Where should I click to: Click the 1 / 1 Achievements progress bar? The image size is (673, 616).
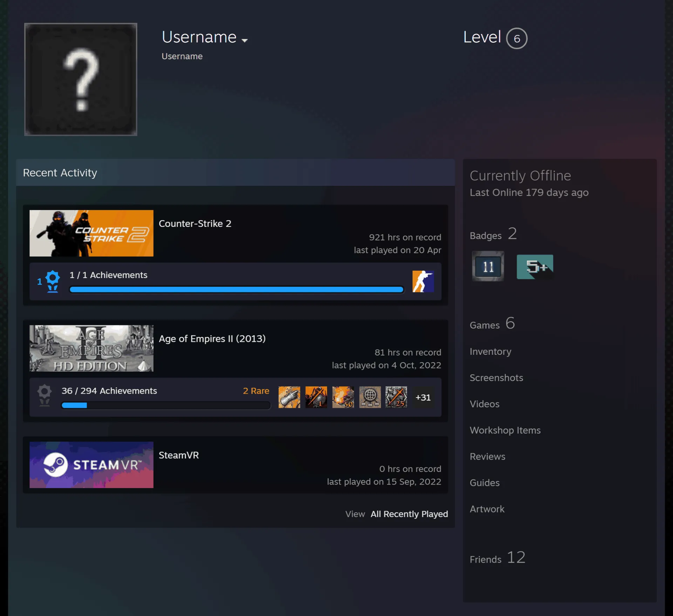(x=237, y=289)
